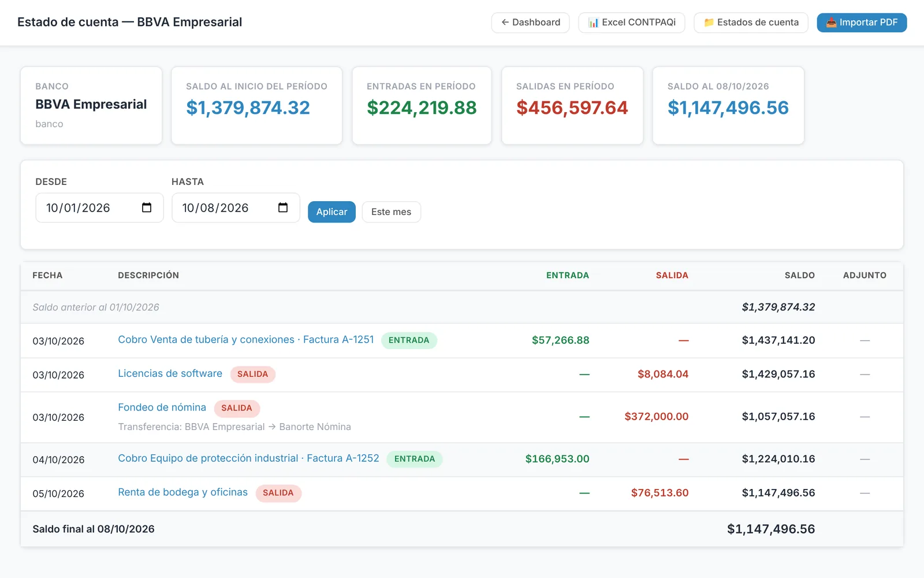Click the inbox icon in Importar PDF
The height and width of the screenshot is (578, 924).
pos(831,23)
